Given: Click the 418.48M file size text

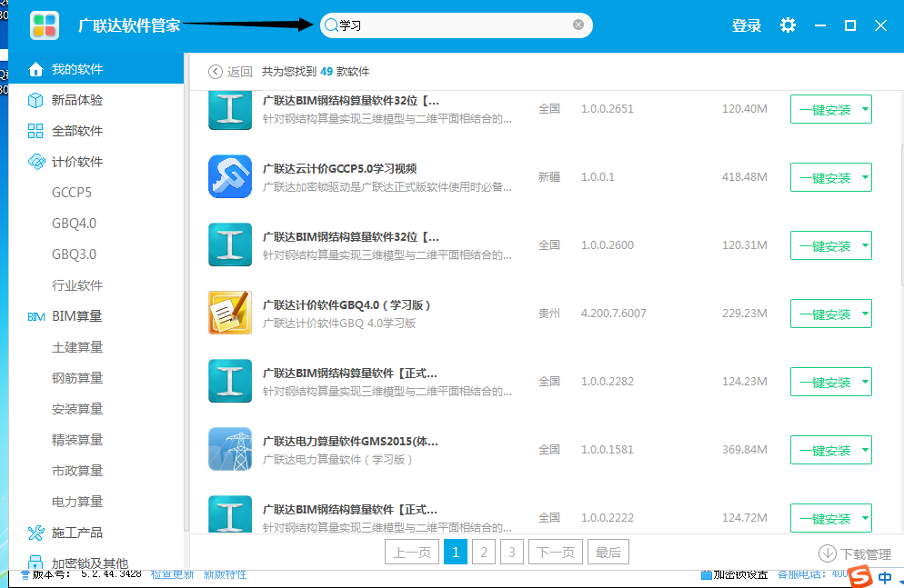Looking at the screenshot, I should tap(744, 177).
